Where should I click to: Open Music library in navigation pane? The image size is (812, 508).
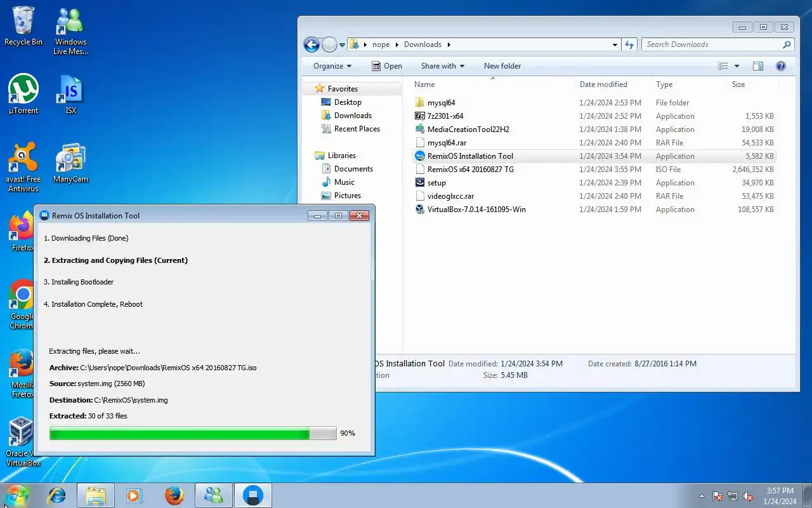tap(344, 182)
